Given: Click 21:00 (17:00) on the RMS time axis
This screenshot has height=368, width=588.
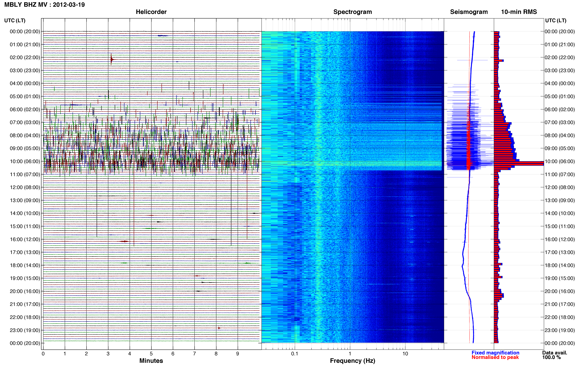Looking at the screenshot, I should pyautogui.click(x=560, y=304).
